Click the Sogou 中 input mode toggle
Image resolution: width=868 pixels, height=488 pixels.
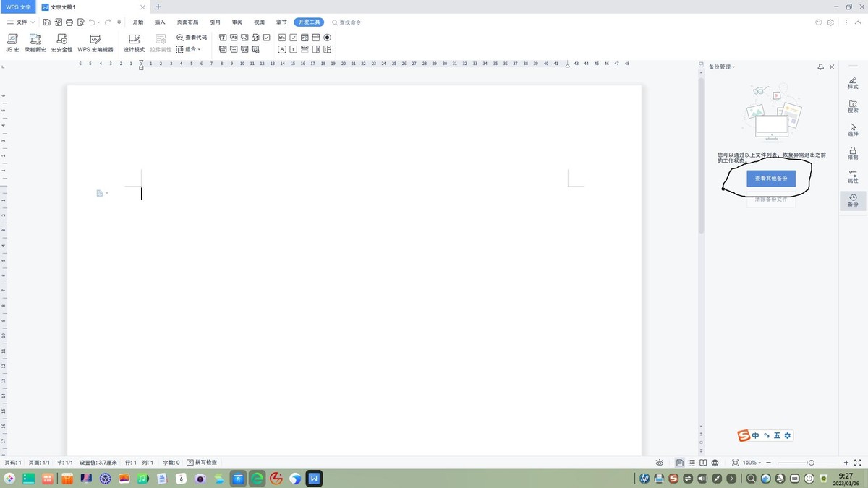tap(755, 435)
